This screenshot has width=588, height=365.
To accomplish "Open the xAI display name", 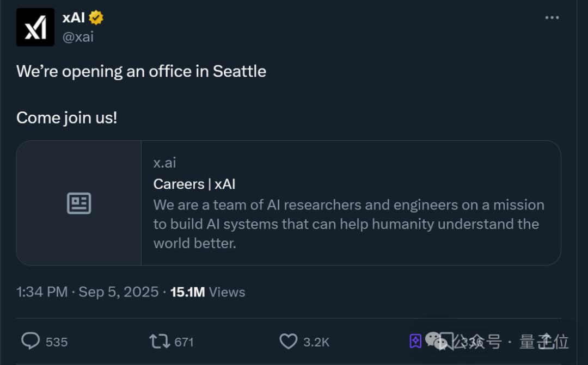I will [x=73, y=17].
